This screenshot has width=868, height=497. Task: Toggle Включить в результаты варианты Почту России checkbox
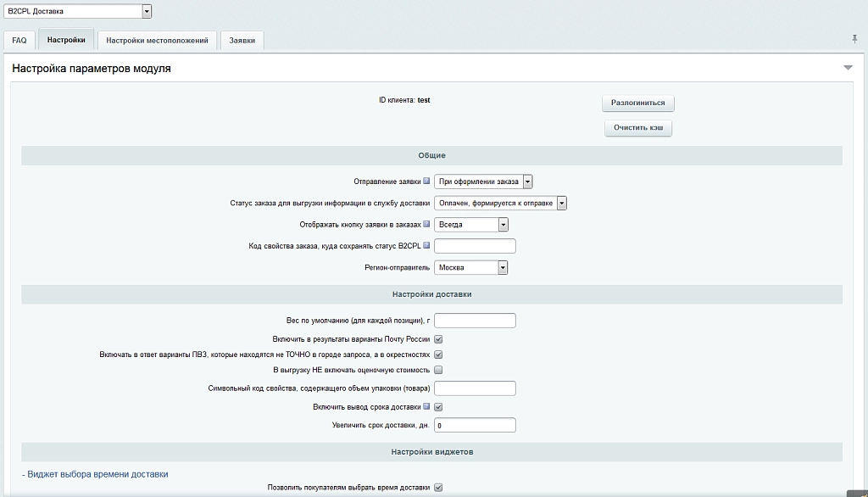point(438,339)
